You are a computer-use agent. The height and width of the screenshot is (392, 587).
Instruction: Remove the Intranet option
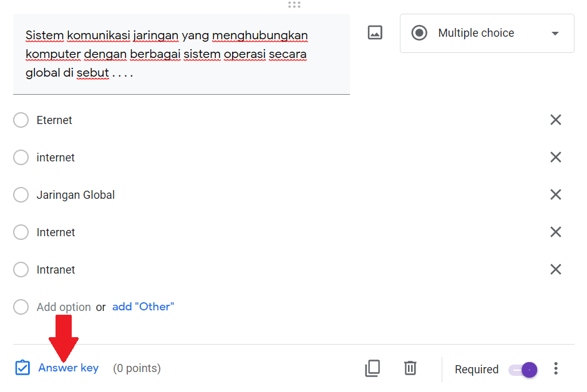(x=556, y=269)
